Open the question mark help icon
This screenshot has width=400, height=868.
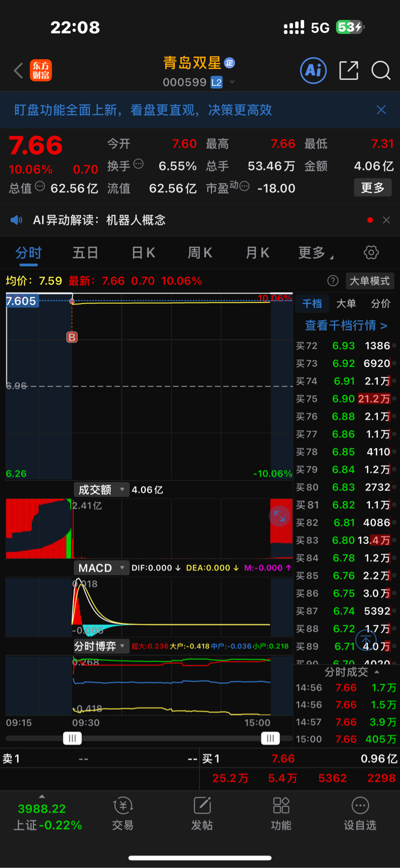pyautogui.click(x=333, y=281)
